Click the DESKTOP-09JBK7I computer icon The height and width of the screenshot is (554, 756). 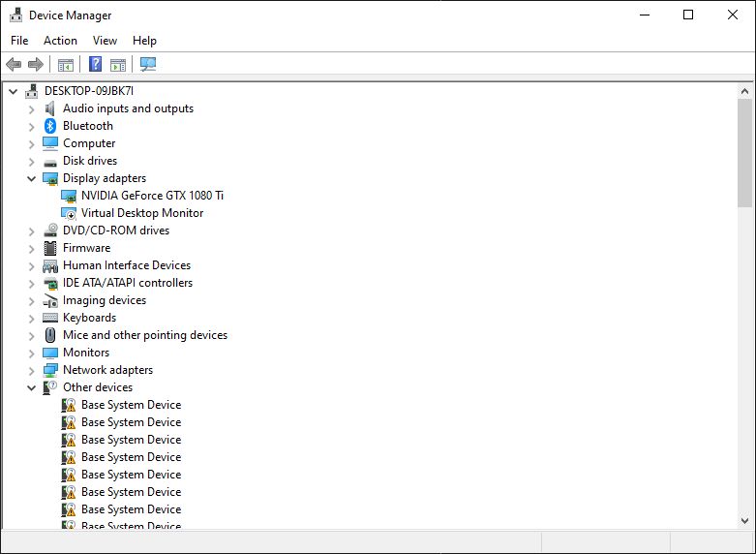tap(31, 91)
